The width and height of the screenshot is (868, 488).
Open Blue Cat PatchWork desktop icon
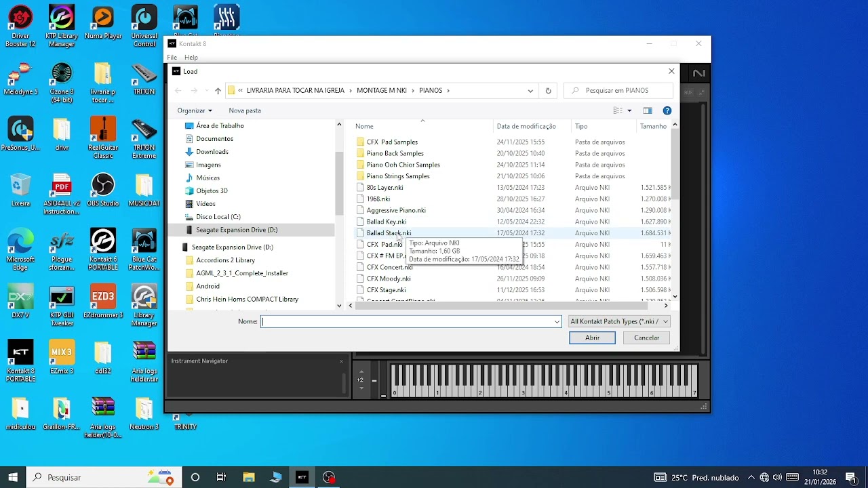pyautogui.click(x=144, y=250)
